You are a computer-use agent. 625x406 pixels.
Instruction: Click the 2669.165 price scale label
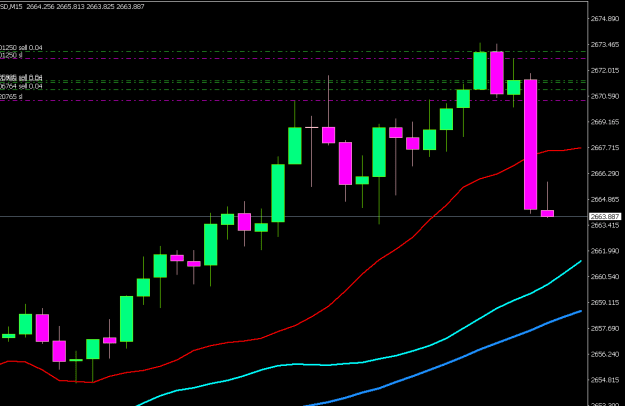coord(605,122)
